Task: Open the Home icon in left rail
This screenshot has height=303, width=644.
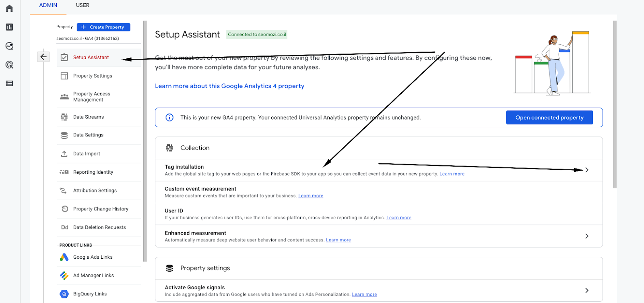Action: pos(10,8)
